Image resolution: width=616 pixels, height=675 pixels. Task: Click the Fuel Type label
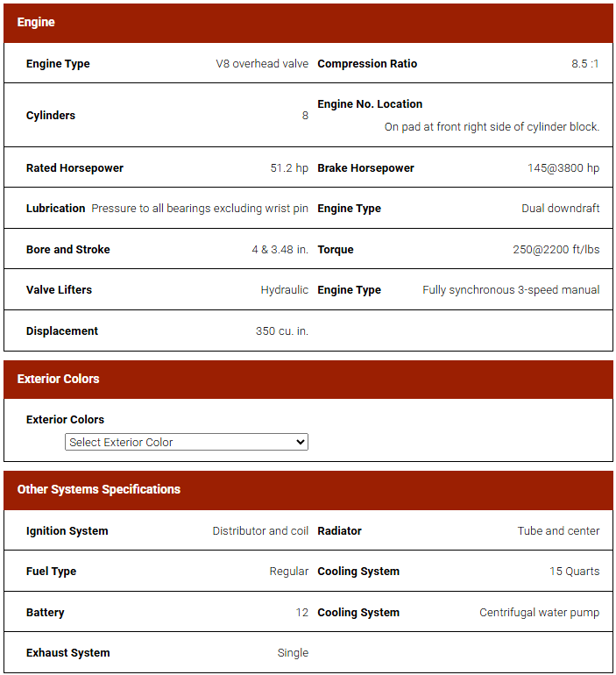coord(51,572)
